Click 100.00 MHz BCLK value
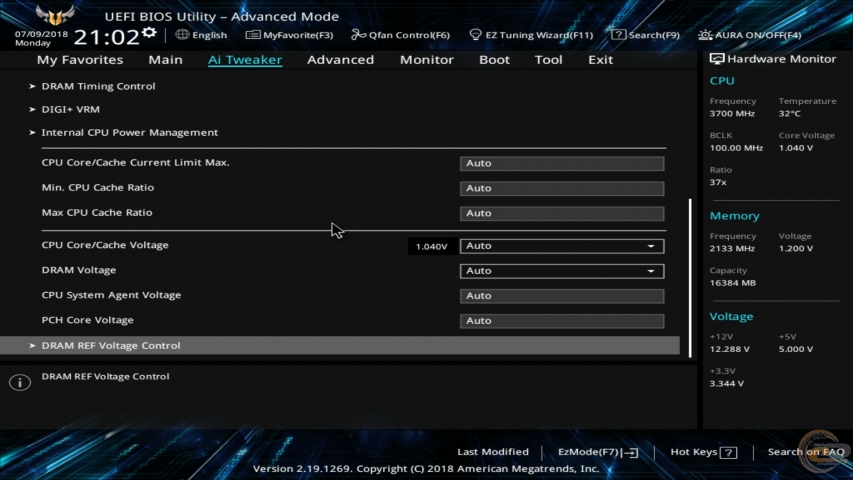This screenshot has width=853, height=480. [x=736, y=148]
